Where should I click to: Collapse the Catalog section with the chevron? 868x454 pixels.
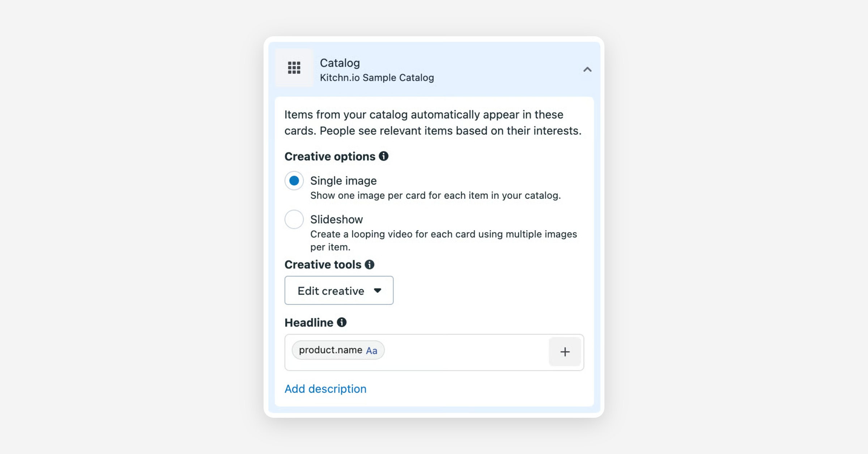[587, 69]
